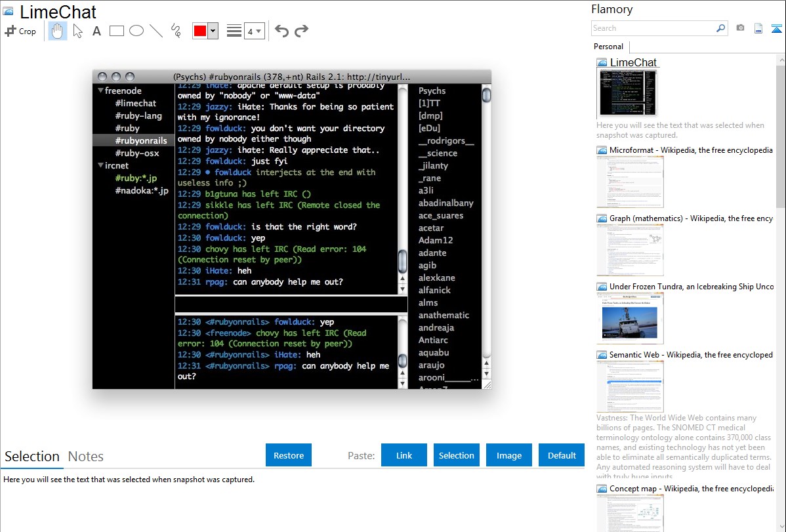Open the Under Frozen Tundra ship thumbnail
The width and height of the screenshot is (786, 532).
[x=630, y=318]
